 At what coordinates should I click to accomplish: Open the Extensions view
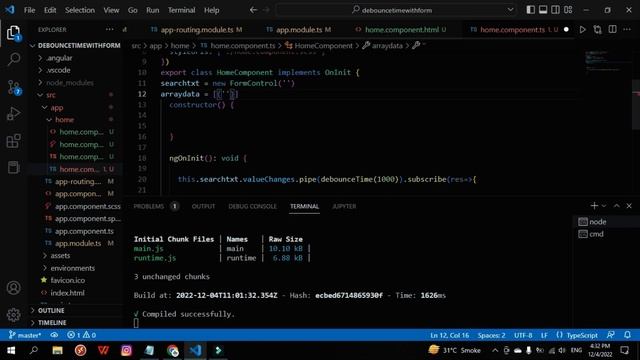tap(13, 141)
